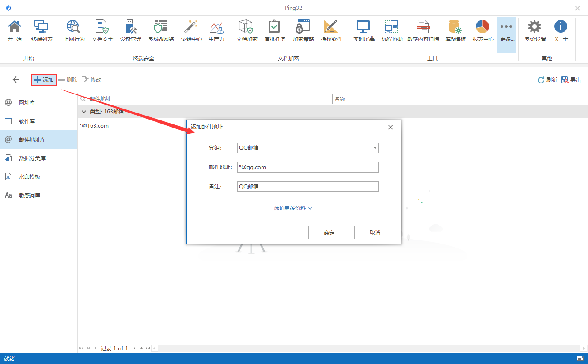Select 软件库 in the sidebar
This screenshot has width=588, height=364.
[x=39, y=121]
